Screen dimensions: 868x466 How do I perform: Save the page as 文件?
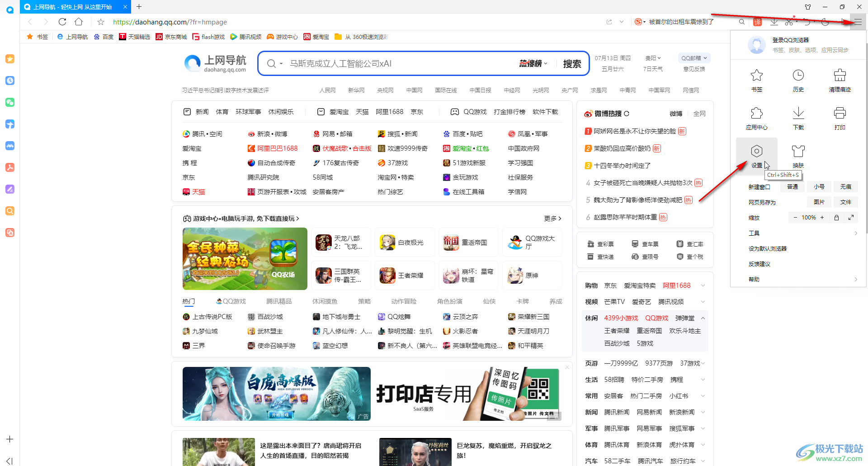(x=846, y=202)
